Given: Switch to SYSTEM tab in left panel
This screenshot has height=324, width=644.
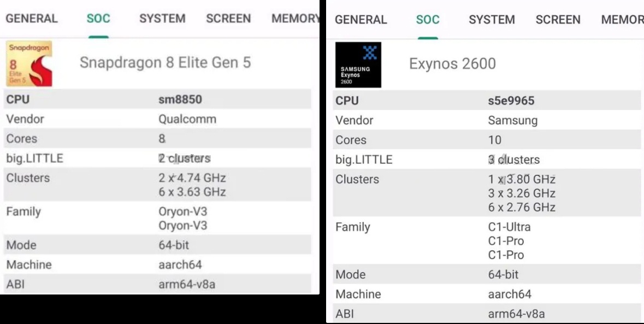Looking at the screenshot, I should point(162,19).
